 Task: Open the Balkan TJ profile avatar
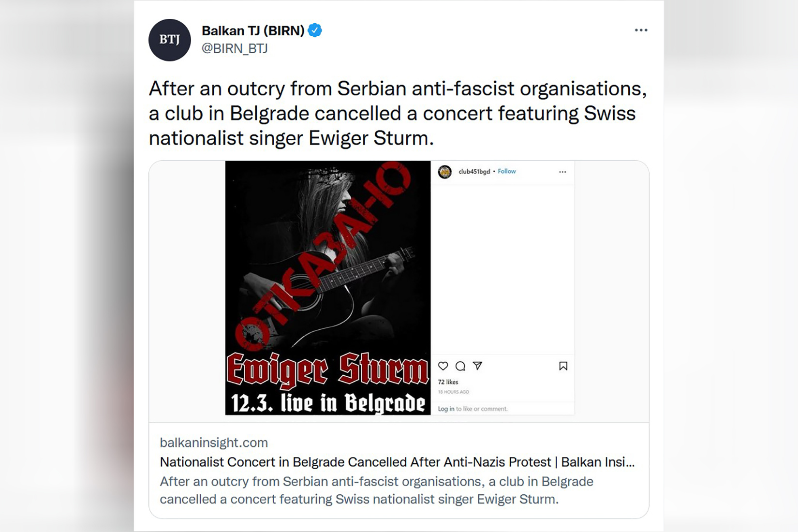pos(170,40)
